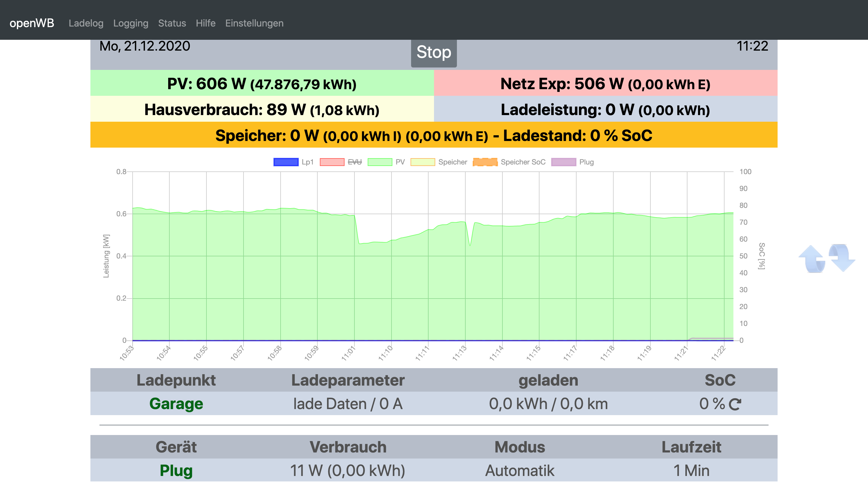
Task: Hide Speicher dataset via legend
Action: [x=452, y=162]
